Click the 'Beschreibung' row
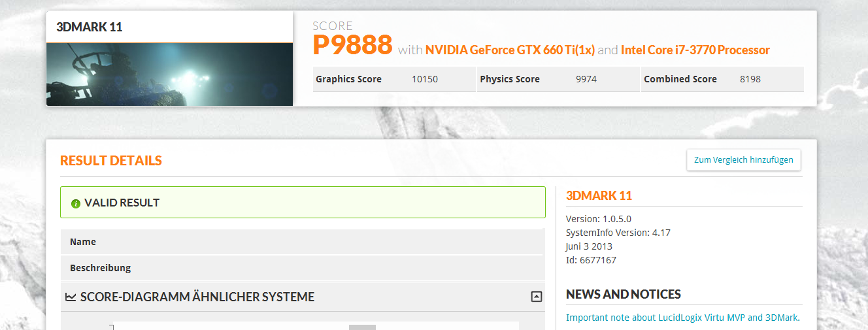868x330 pixels. click(x=302, y=268)
